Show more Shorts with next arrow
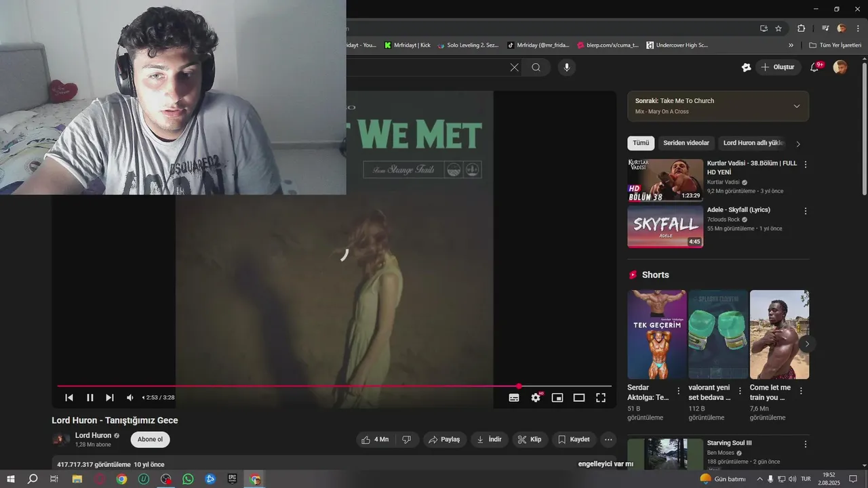Viewport: 868px width, 488px height. pyautogui.click(x=807, y=344)
